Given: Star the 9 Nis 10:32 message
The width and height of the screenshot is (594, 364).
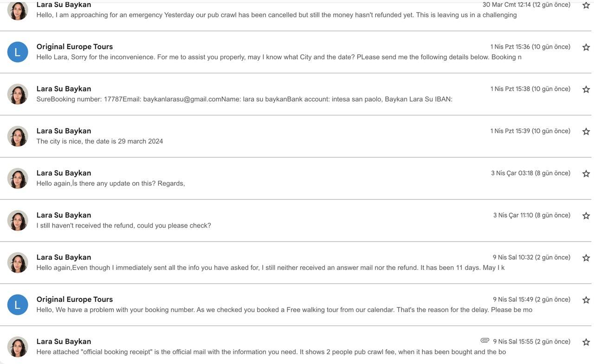Looking at the screenshot, I should click(x=586, y=258).
